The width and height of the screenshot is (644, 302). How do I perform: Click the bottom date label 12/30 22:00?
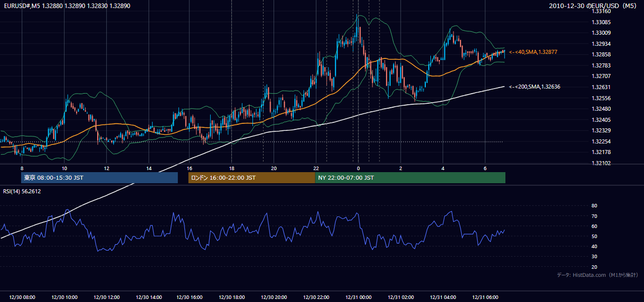[316, 297]
